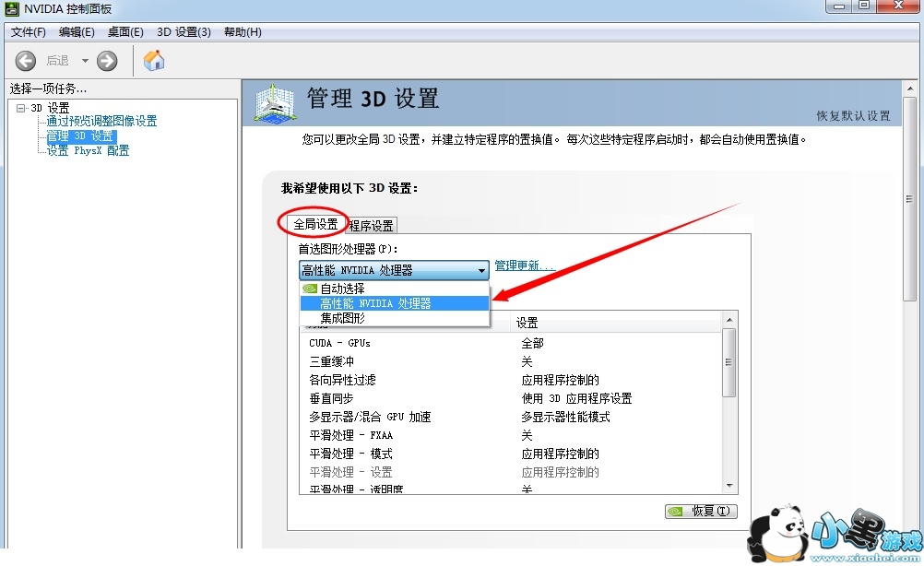924x566 pixels.
Task: Click the main page scrollbar thumb
Action: (x=910, y=200)
